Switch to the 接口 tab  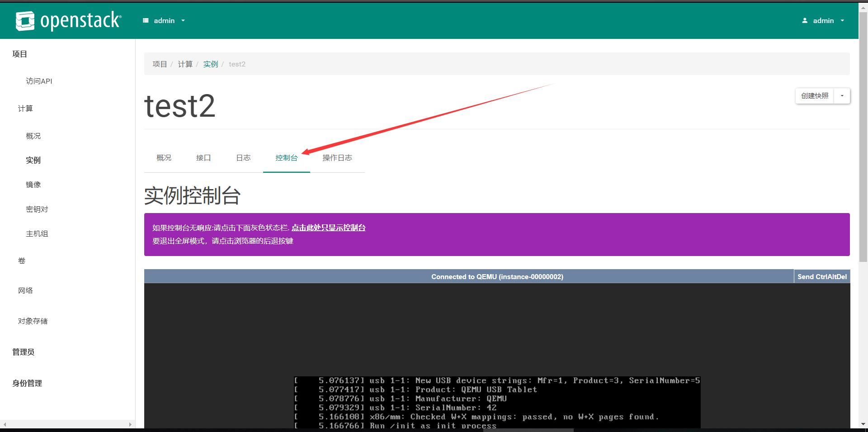coord(203,158)
